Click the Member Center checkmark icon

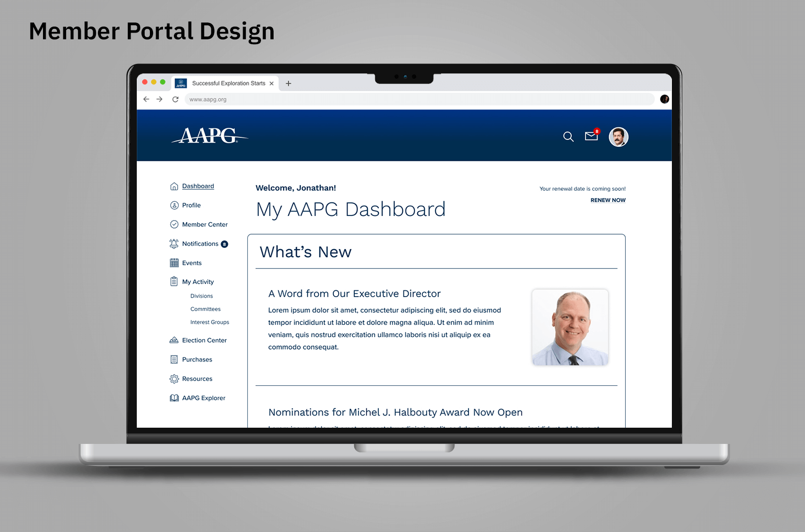point(174,224)
